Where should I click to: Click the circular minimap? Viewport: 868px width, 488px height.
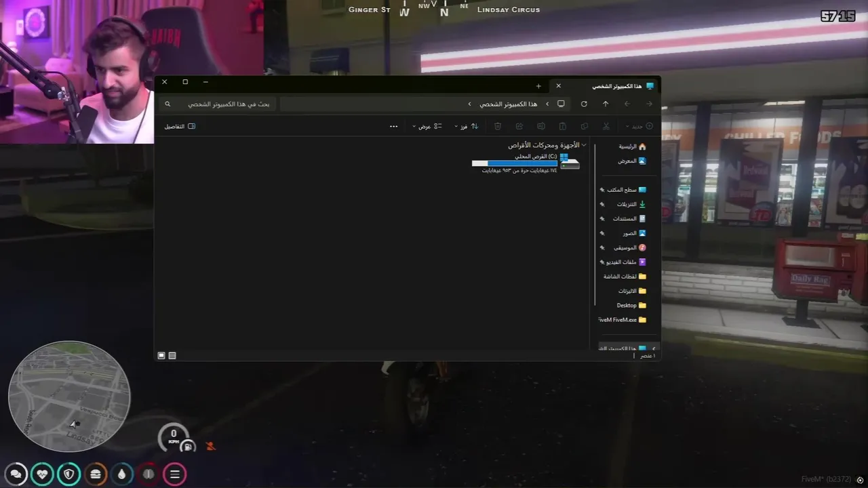(x=69, y=396)
